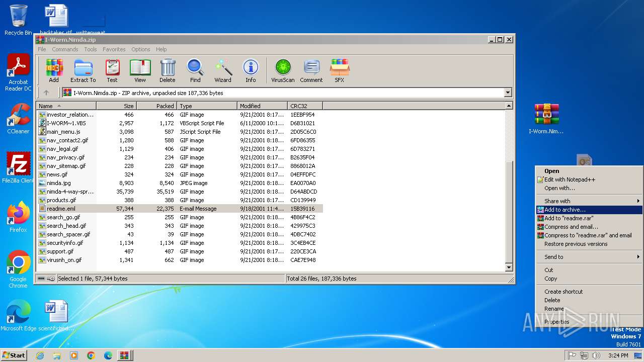
Task: Go up one folder level arrow
Action: [46, 93]
